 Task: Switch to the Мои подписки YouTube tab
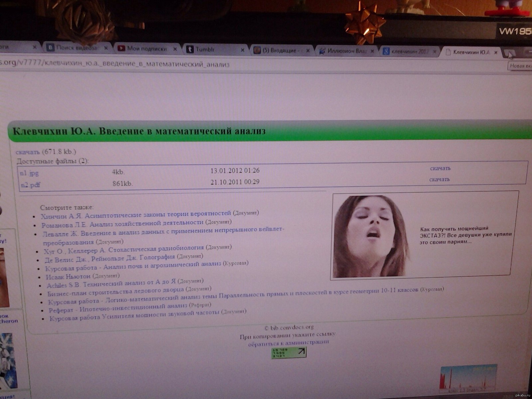point(147,49)
